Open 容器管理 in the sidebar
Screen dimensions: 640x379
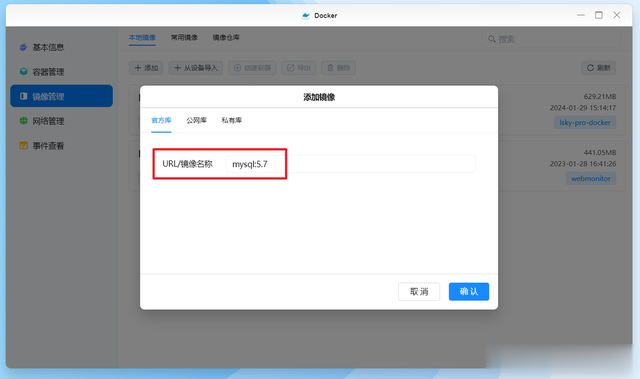pos(61,72)
